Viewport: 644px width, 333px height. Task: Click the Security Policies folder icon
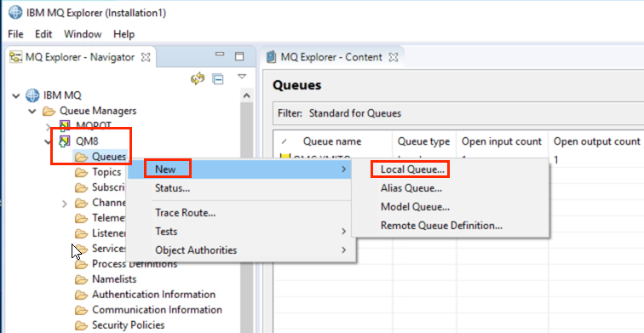point(82,325)
